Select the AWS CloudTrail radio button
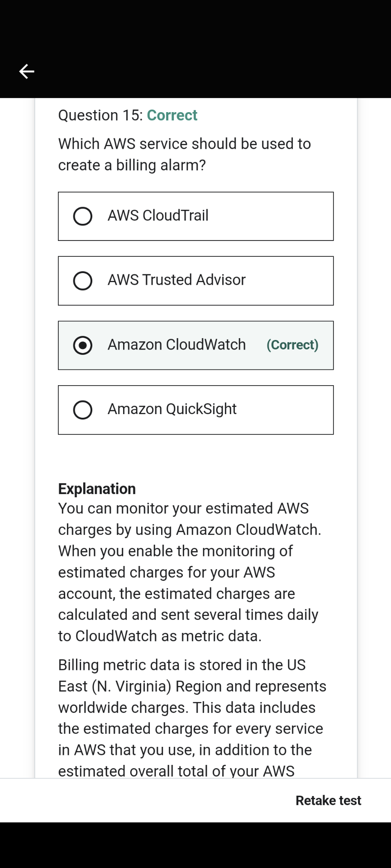391x868 pixels. click(x=83, y=216)
